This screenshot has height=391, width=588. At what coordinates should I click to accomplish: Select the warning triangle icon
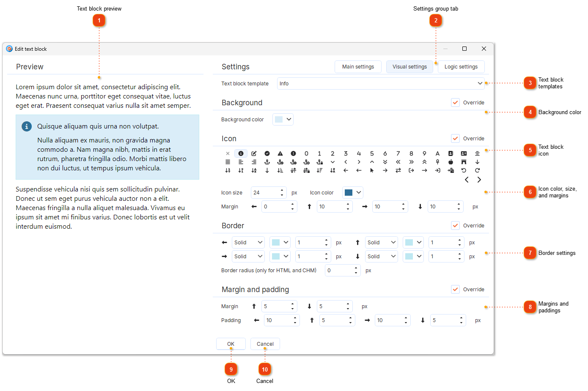point(280,153)
